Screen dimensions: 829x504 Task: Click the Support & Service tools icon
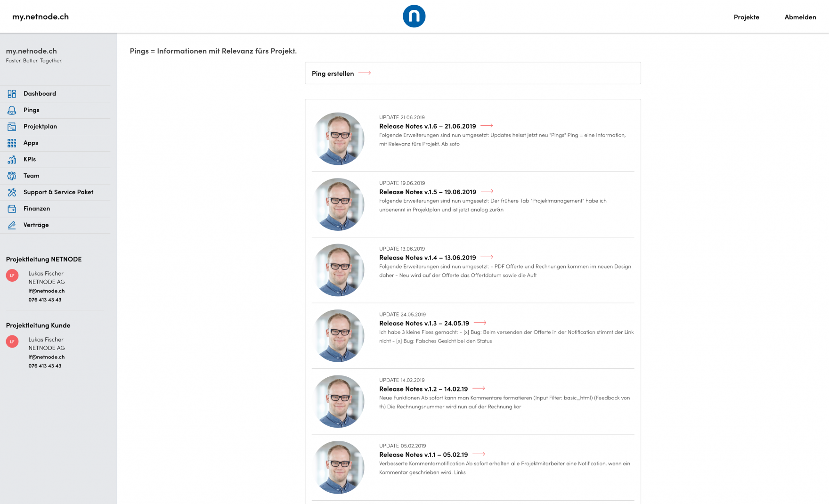click(x=12, y=192)
